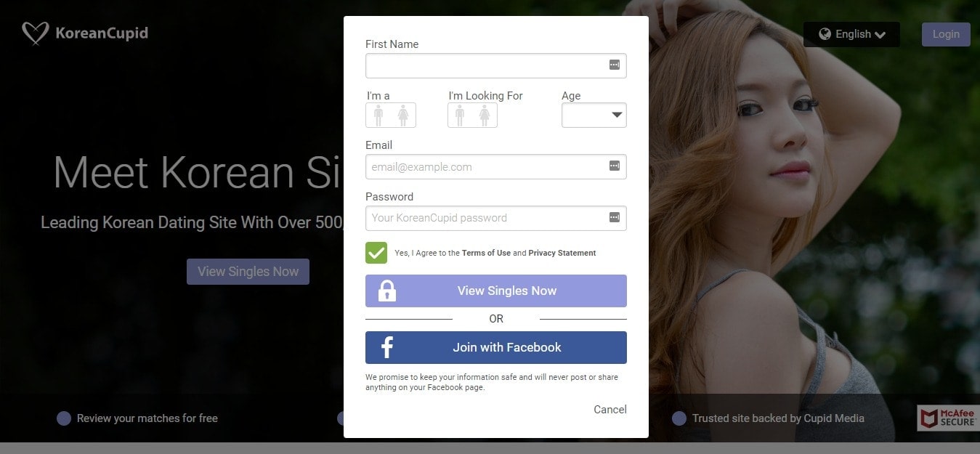Select the male icon under "I'm Looking For"
980x454 pixels.
pos(461,115)
